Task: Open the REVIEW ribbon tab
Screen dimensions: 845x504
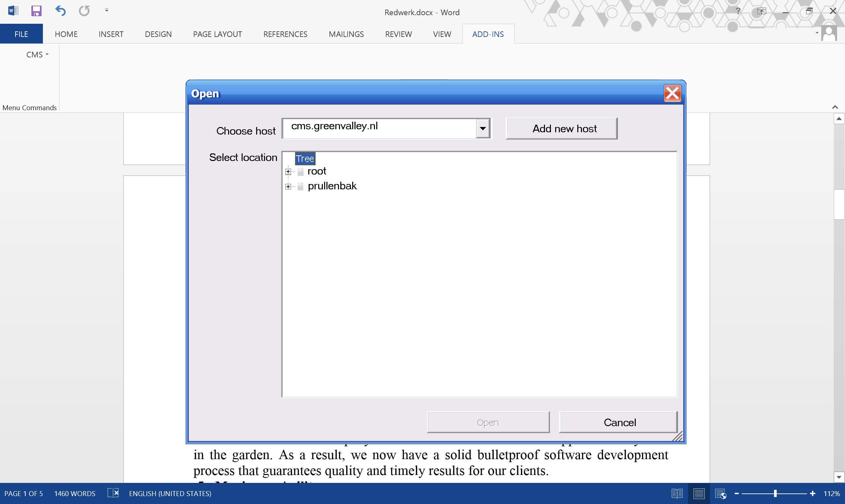Action: click(398, 34)
